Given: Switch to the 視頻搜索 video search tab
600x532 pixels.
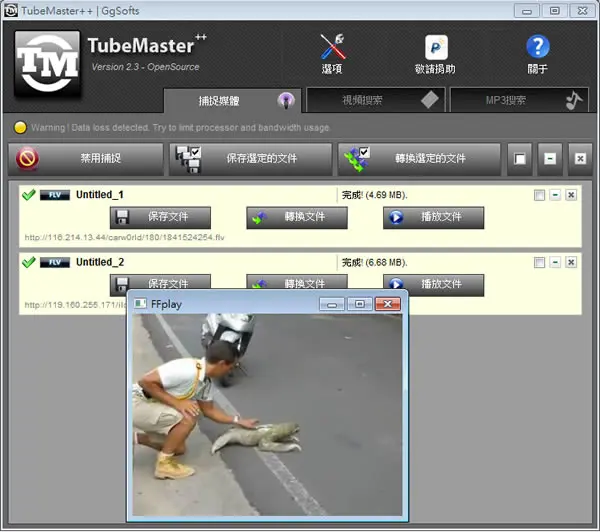Looking at the screenshot, I should tap(376, 100).
